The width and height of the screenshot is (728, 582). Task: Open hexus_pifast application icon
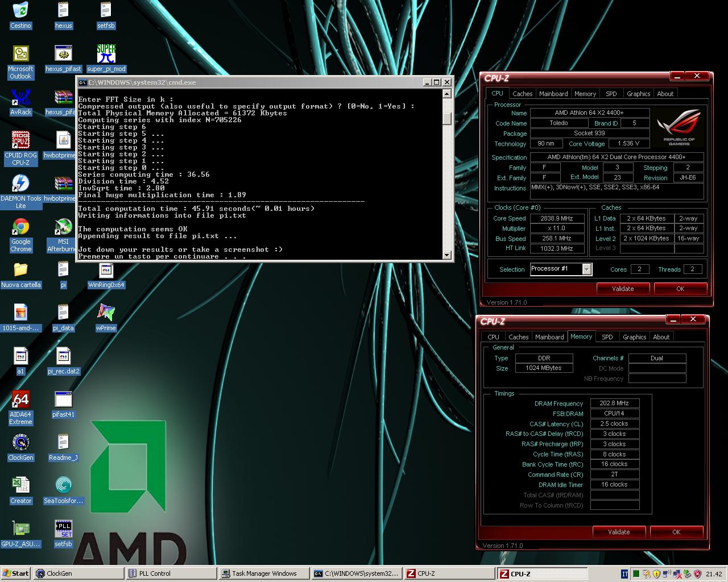63,59
